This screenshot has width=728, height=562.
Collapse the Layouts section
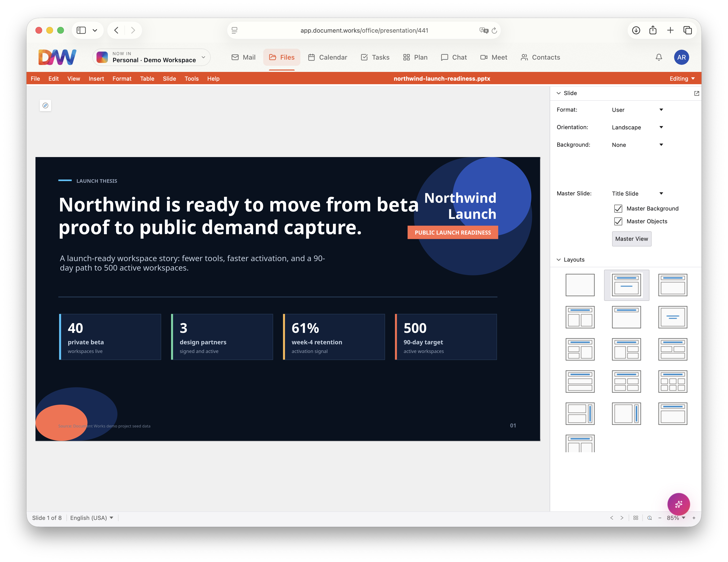(x=558, y=260)
